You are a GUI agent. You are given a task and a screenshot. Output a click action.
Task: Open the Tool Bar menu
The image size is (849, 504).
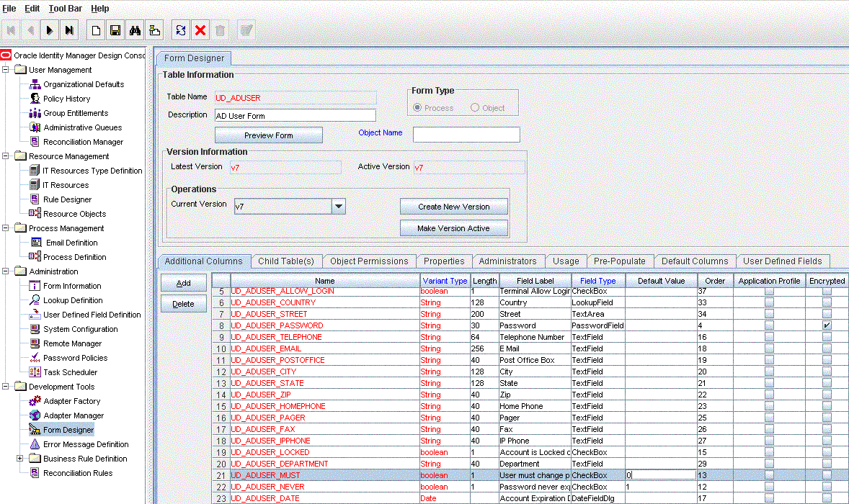tap(66, 9)
